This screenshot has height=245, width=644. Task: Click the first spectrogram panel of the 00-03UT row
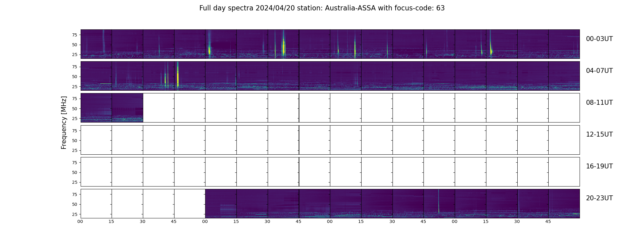[96, 44]
